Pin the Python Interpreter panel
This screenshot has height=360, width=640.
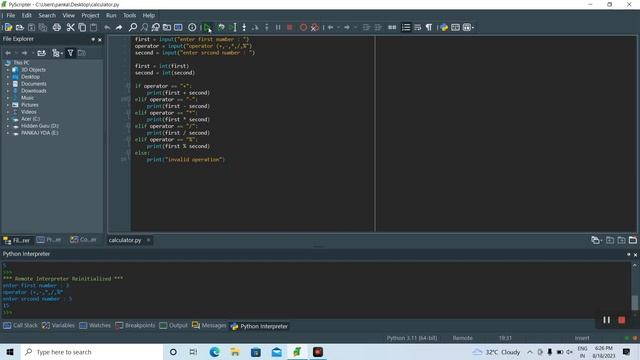click(629, 254)
